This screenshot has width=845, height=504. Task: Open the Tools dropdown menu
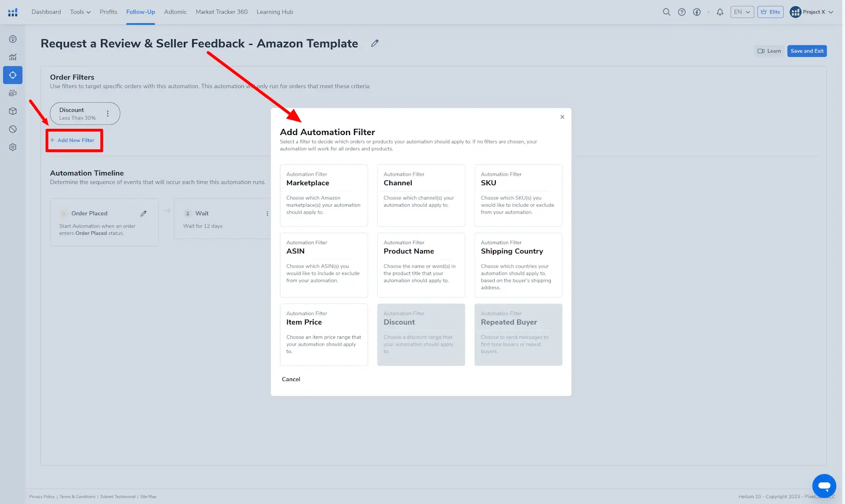tap(80, 12)
